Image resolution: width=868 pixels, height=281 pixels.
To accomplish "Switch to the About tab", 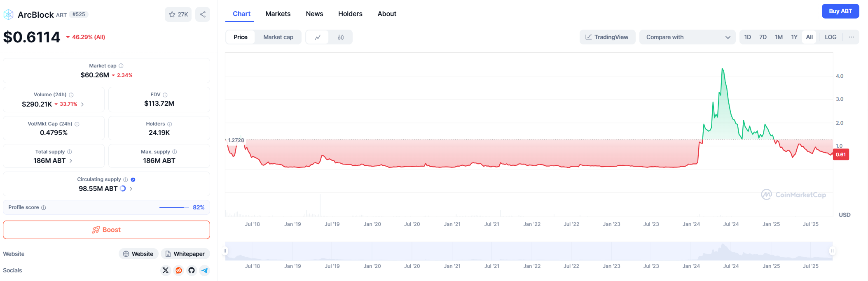I will (387, 14).
